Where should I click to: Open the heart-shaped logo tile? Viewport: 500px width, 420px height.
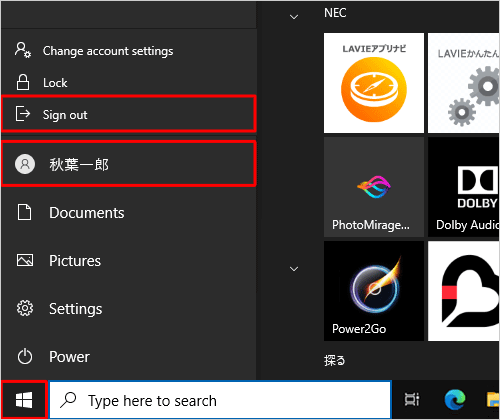[x=464, y=291]
